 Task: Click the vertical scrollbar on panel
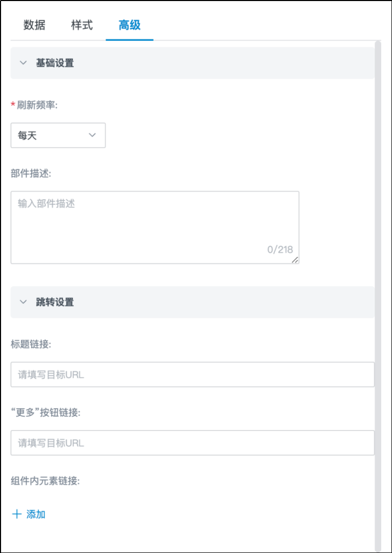378,292
